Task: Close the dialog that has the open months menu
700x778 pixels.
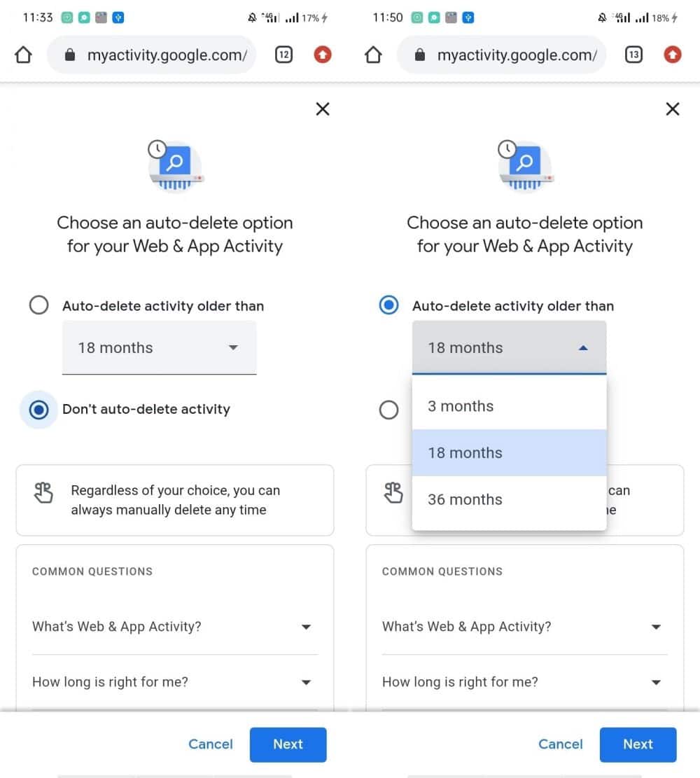Action: tap(672, 109)
